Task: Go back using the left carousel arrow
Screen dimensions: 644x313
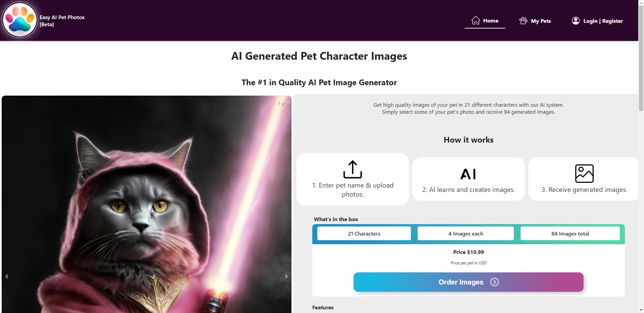Action: [6, 276]
